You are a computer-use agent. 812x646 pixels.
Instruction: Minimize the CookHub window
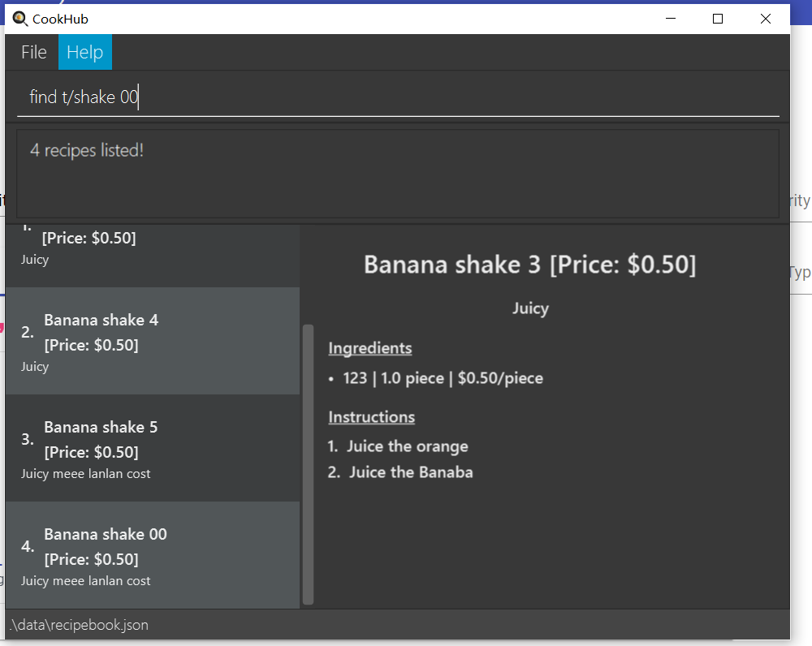671,19
